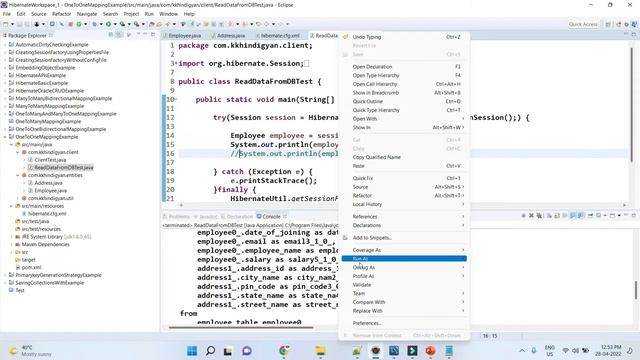Screen dimensions: 640x360
Task: Expand folded imports at line 3
Action: (x=176, y=63)
